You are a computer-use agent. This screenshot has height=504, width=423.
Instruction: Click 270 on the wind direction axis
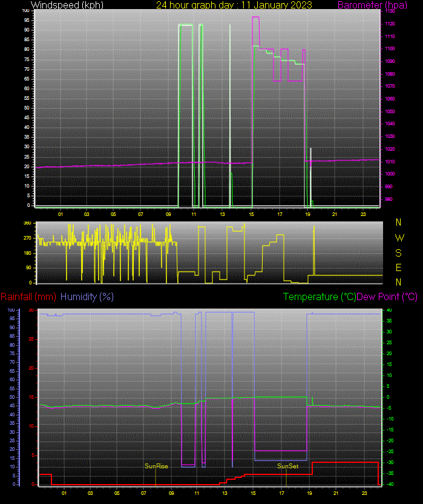(27, 238)
